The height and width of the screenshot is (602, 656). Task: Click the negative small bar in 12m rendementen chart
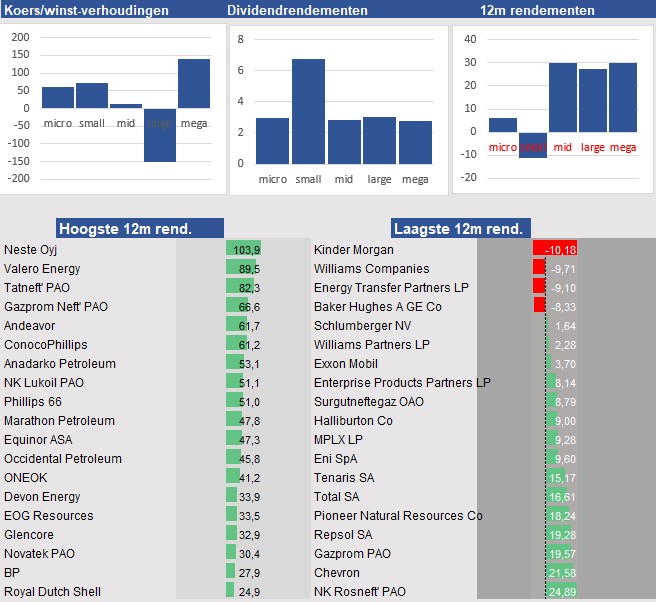(x=533, y=145)
